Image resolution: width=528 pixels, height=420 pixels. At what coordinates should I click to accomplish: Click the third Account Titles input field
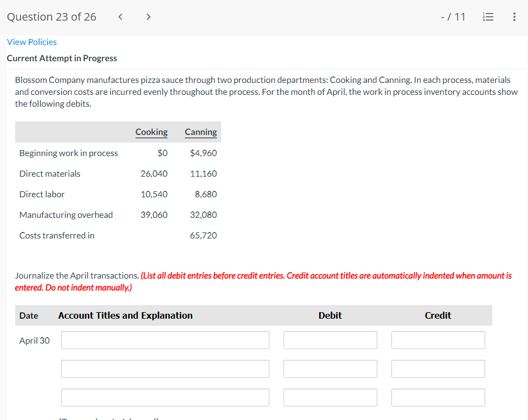[x=165, y=397]
